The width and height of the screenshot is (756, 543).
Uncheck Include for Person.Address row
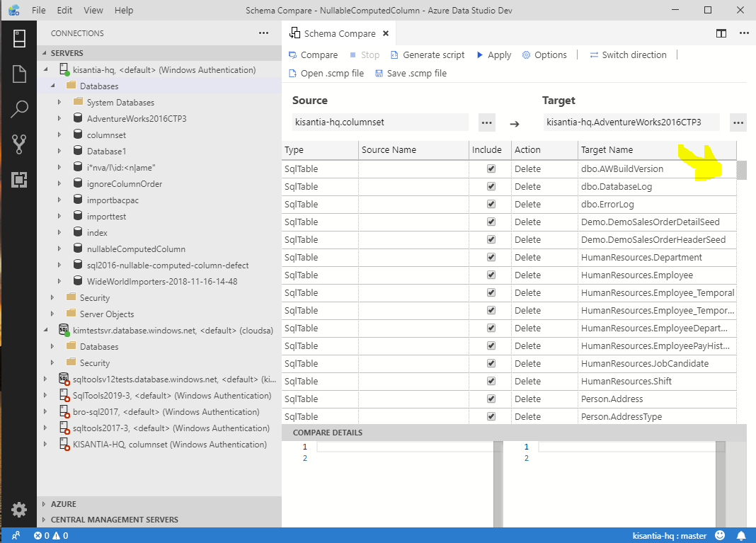point(491,399)
